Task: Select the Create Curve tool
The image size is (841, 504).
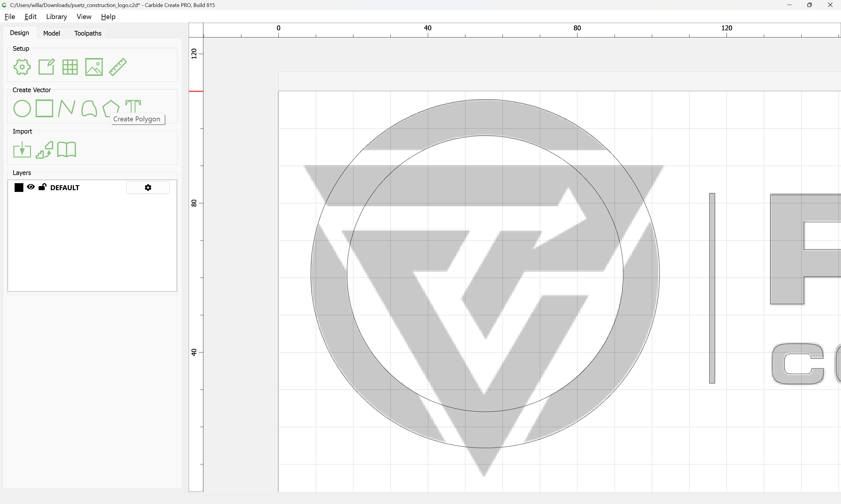Action: 89,108
